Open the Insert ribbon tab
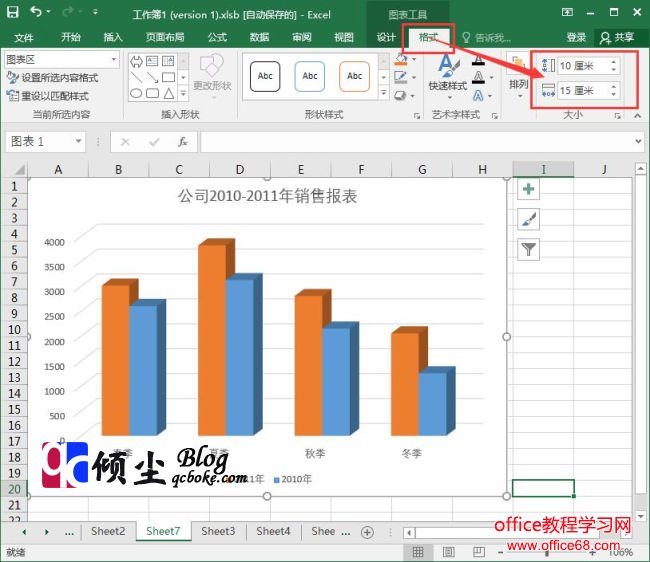Screen dimensions: 650x562 (113, 37)
